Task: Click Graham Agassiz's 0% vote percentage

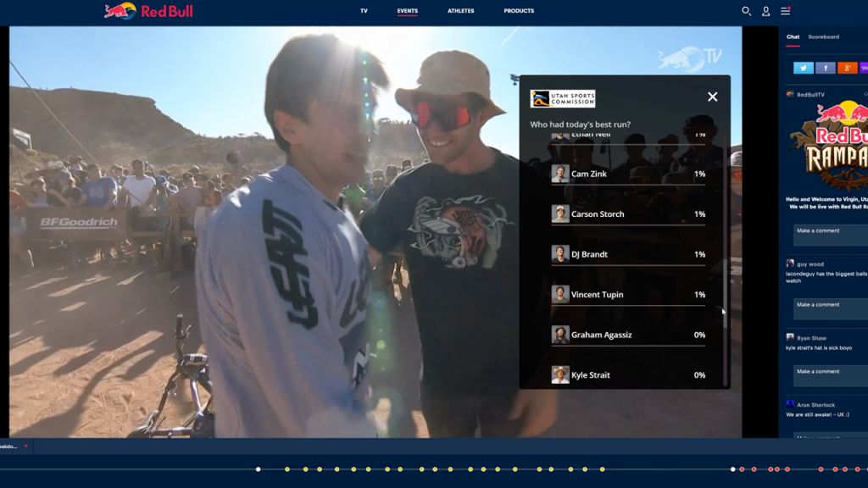Action: [699, 335]
